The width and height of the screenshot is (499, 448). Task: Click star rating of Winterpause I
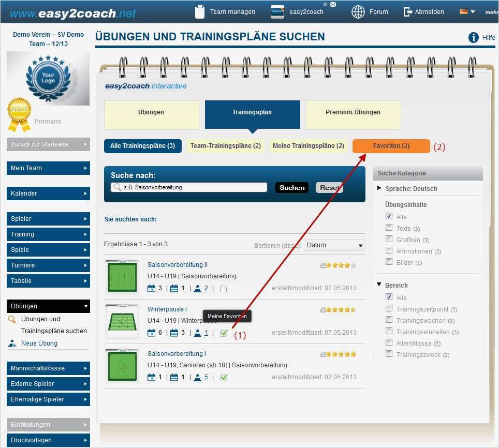(x=341, y=310)
